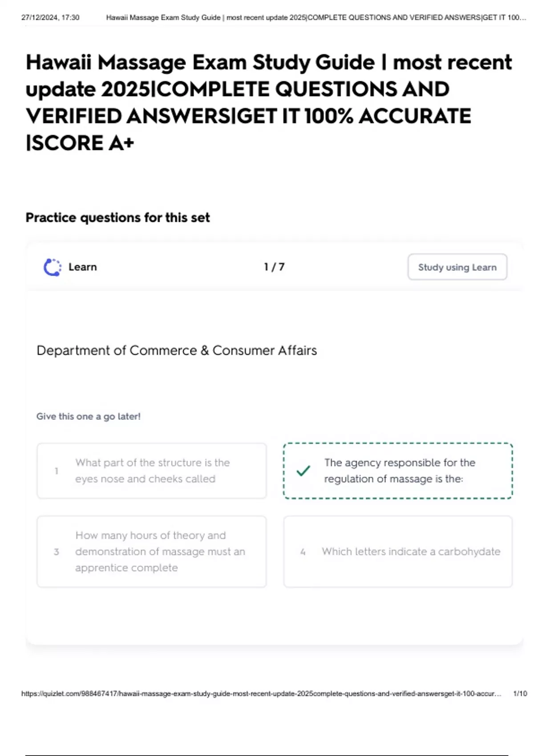Select the eyes nose and cheeks answer
The image size is (534, 756).
point(152,470)
